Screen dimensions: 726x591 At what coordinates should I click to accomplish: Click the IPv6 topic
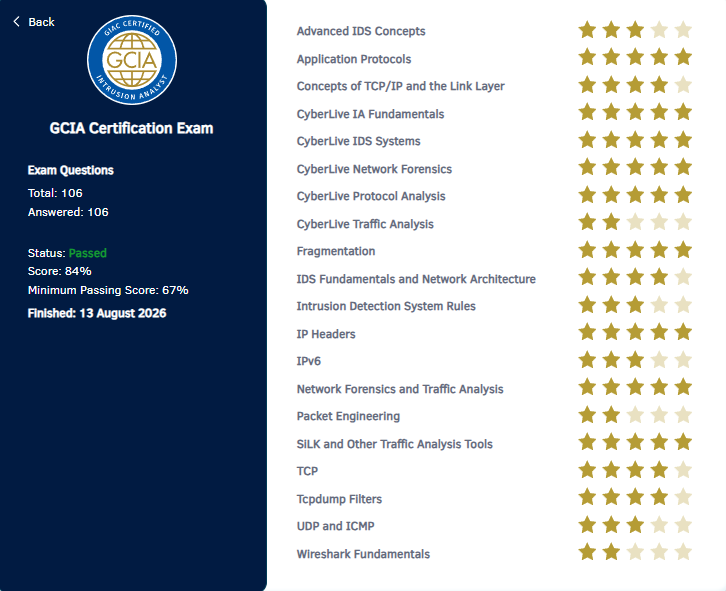pos(308,361)
